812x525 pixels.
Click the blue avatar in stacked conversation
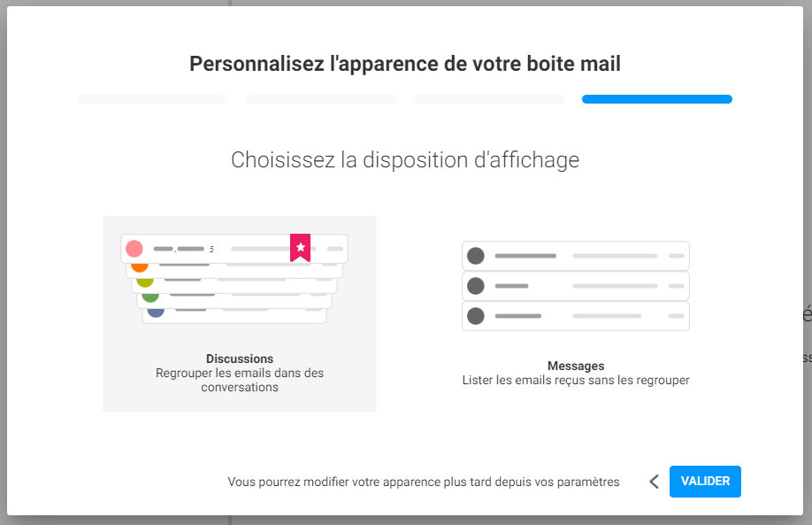[156, 313]
